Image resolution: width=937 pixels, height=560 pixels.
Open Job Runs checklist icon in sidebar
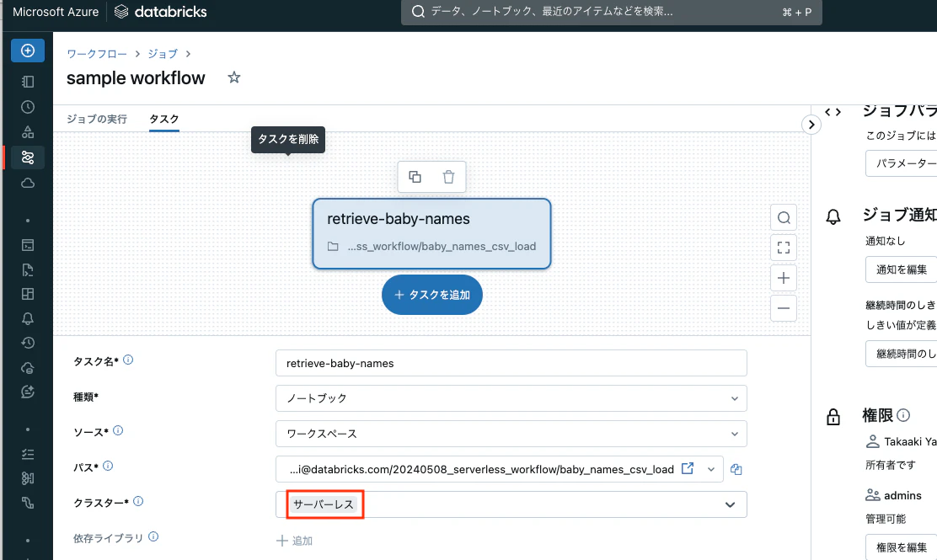[x=28, y=455]
